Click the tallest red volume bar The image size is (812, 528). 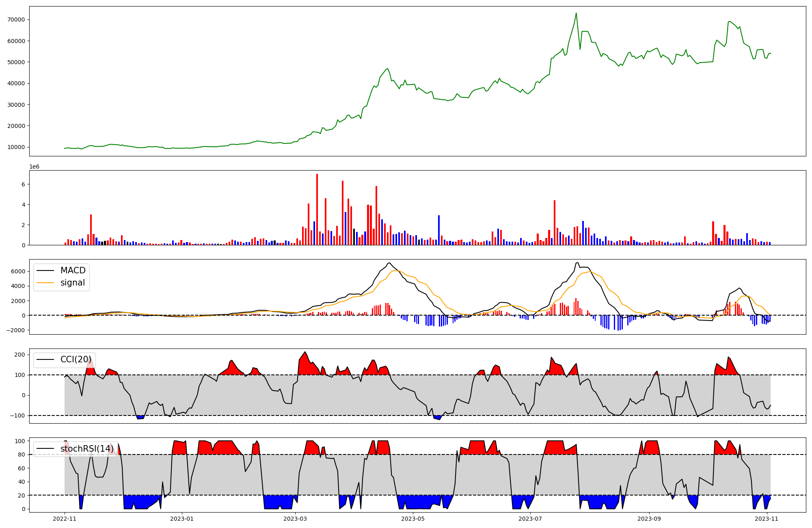317,209
